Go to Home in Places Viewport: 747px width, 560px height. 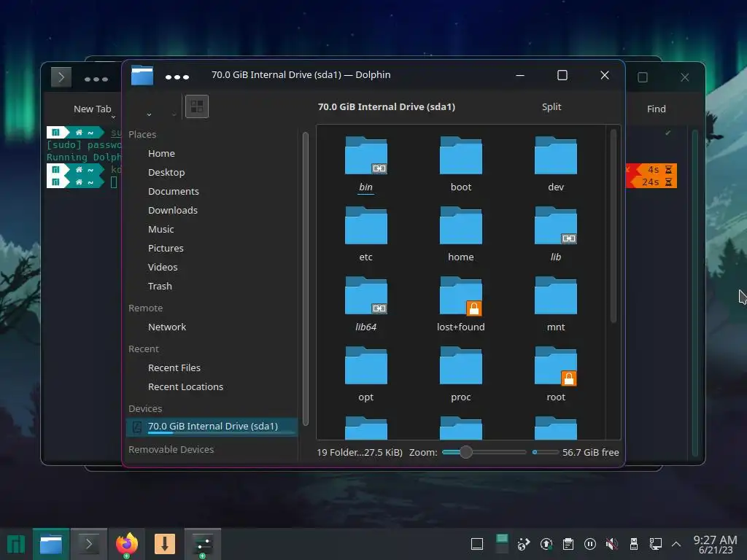point(161,153)
